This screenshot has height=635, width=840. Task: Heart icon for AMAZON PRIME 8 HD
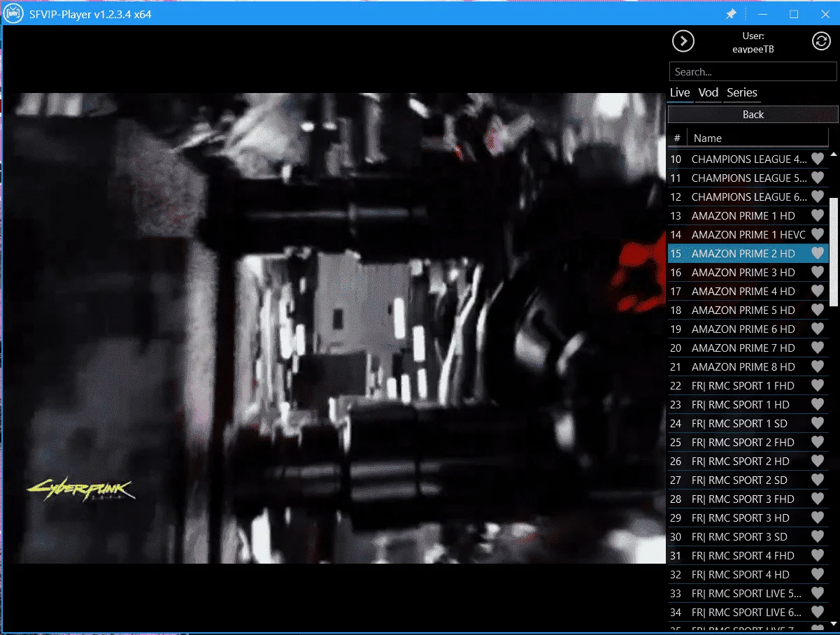tap(817, 366)
